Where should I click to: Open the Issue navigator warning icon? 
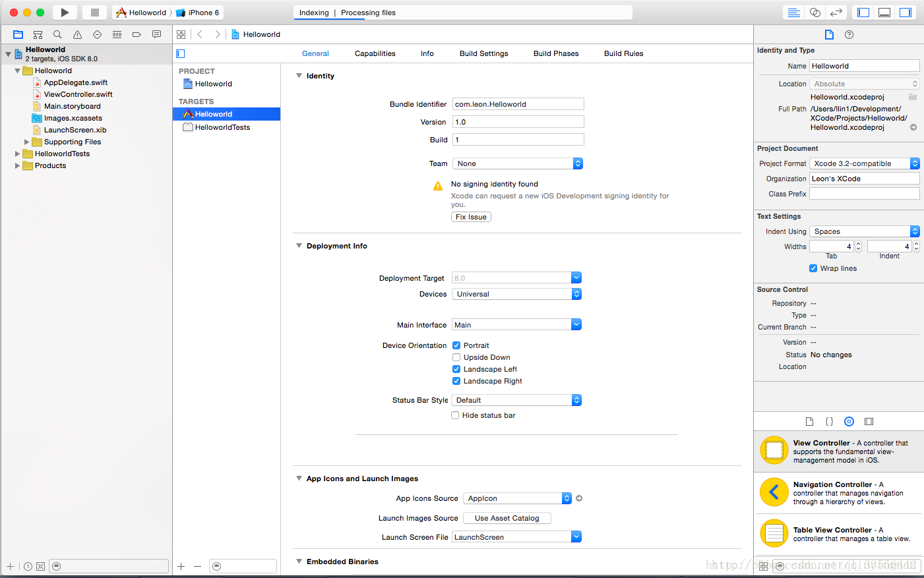[77, 34]
